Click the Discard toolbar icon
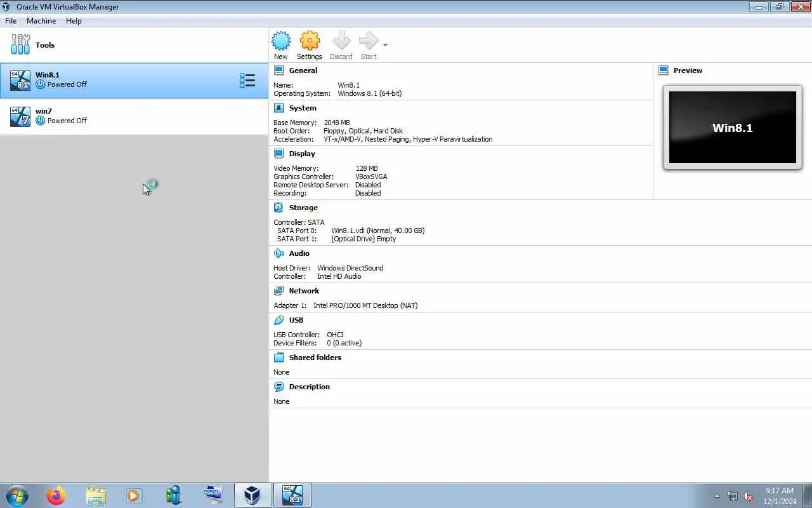Image resolution: width=812 pixels, height=508 pixels. click(x=341, y=41)
